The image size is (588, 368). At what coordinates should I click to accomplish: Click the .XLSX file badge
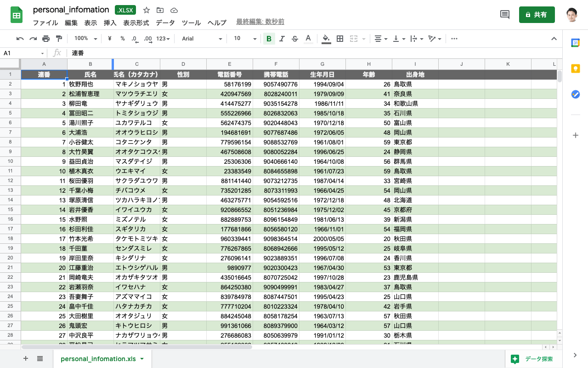(x=125, y=10)
